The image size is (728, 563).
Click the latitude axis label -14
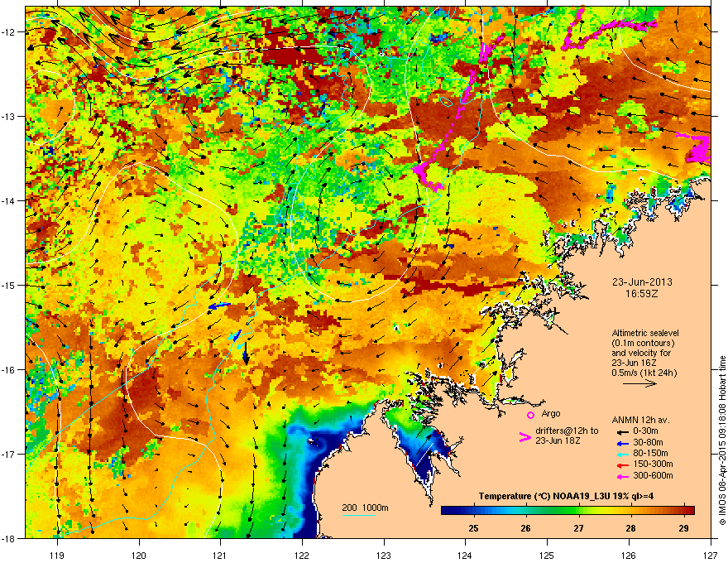tap(8, 200)
